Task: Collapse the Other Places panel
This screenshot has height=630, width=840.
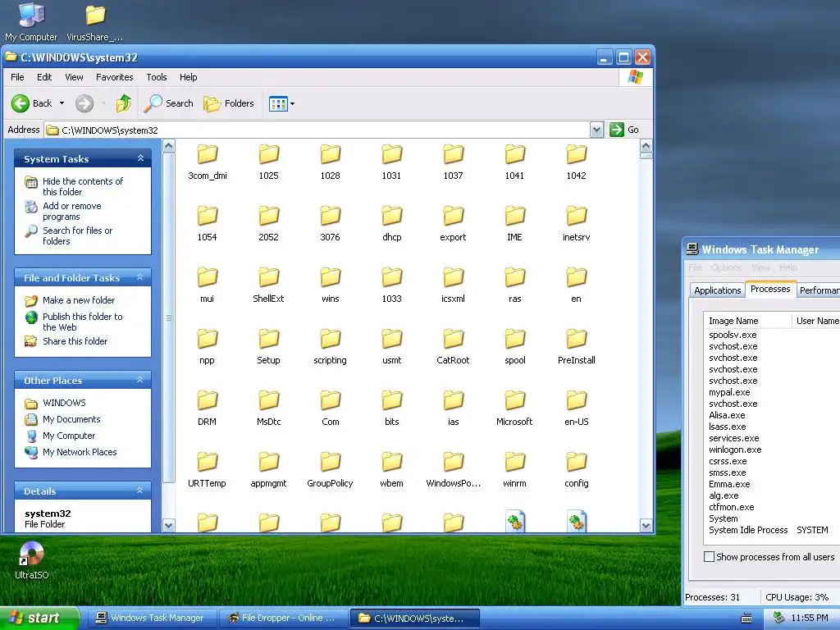Action: click(x=140, y=380)
